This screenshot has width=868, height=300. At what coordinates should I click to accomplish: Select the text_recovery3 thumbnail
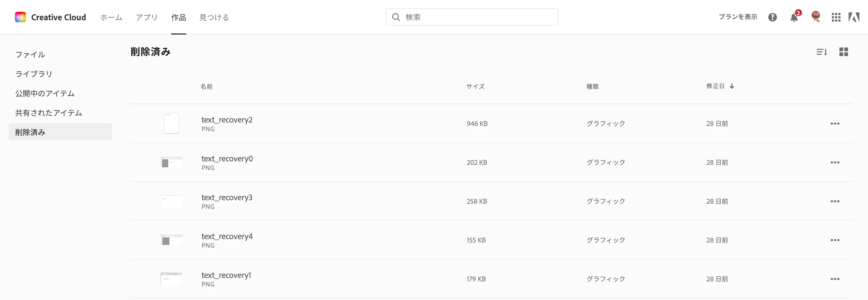[171, 201]
